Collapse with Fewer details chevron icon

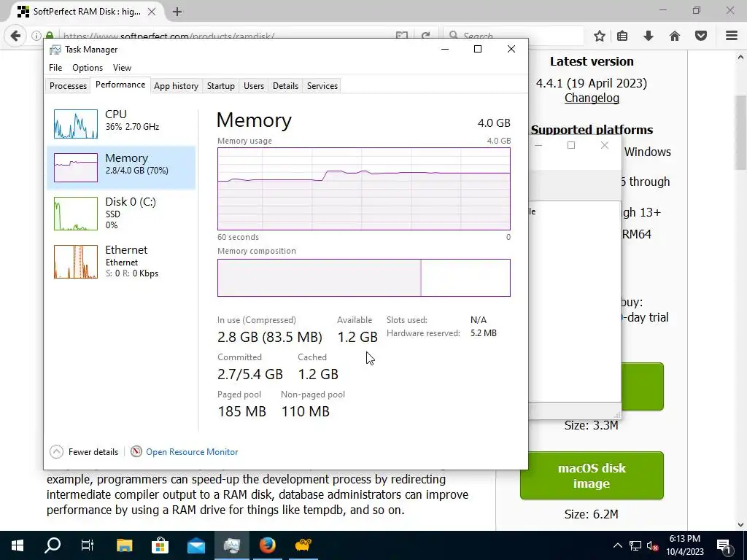(56, 451)
